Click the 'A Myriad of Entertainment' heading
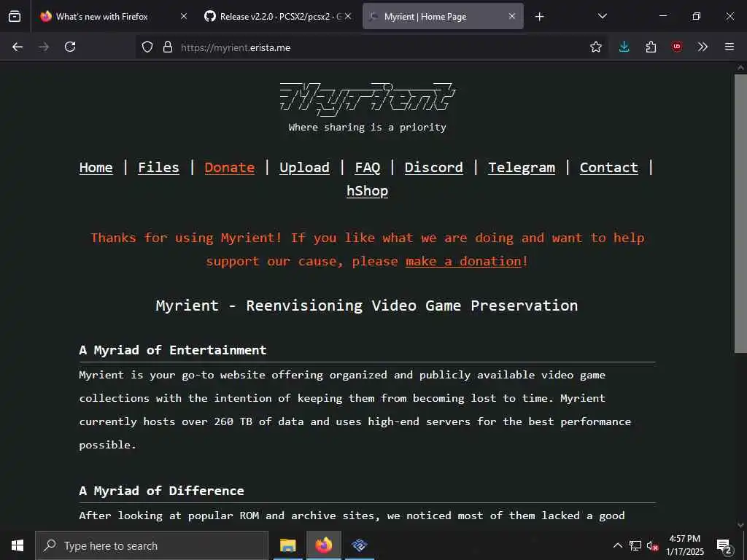The width and height of the screenshot is (747, 560). 173,351
